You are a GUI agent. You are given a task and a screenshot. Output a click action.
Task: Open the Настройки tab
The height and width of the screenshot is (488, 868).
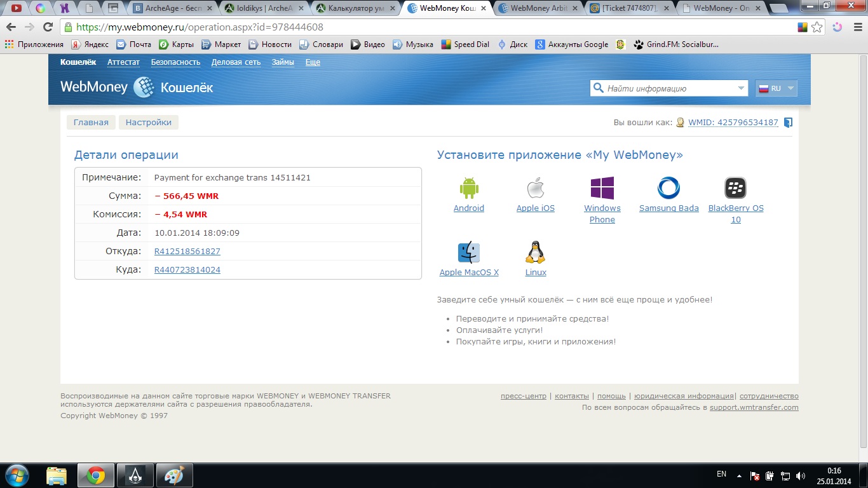pos(149,123)
